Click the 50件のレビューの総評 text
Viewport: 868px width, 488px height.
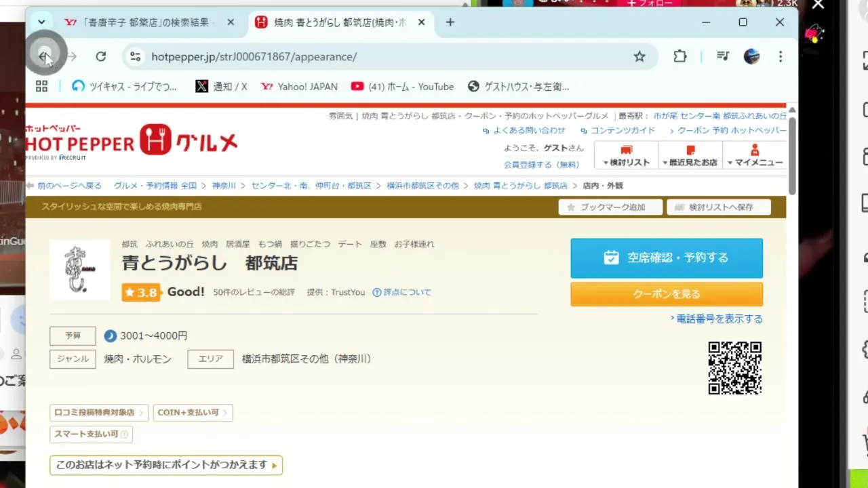[x=254, y=292]
